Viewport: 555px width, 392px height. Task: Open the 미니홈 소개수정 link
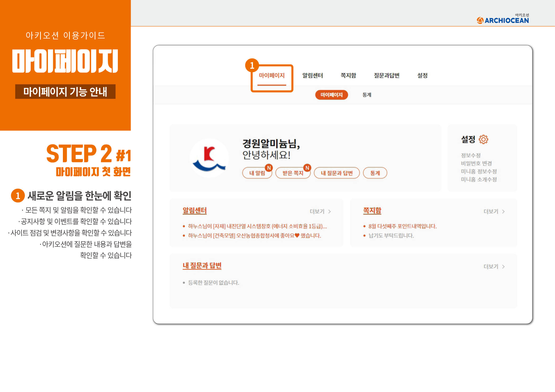click(479, 179)
